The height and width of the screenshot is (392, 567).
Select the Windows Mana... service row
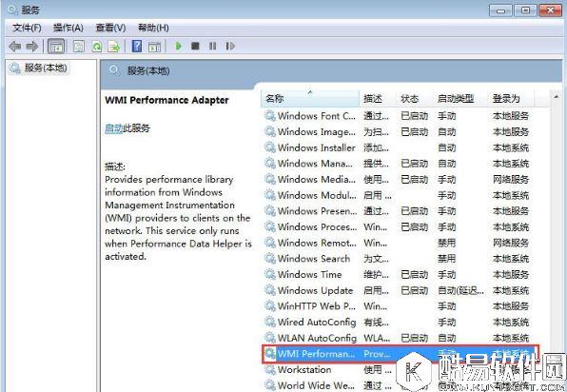398,164
